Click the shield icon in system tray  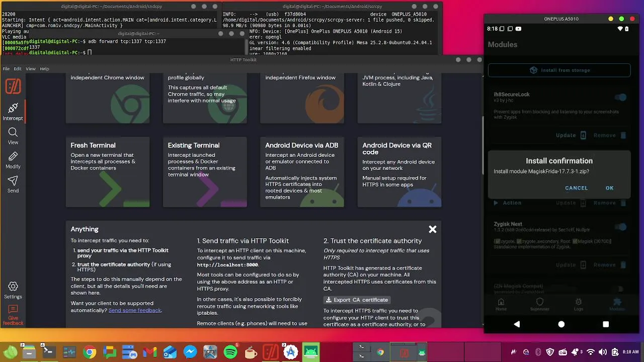[550, 352]
